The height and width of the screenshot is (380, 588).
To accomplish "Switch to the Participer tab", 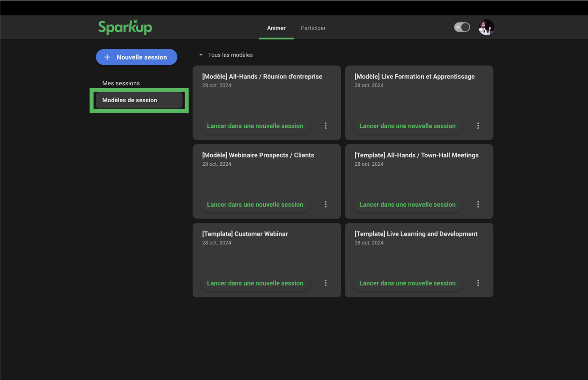I will pyautogui.click(x=313, y=28).
